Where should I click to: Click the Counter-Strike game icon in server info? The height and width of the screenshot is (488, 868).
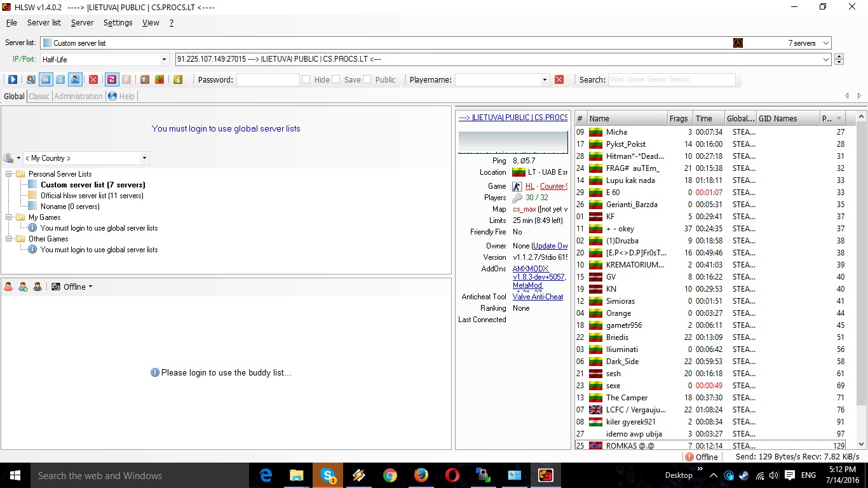(x=517, y=186)
